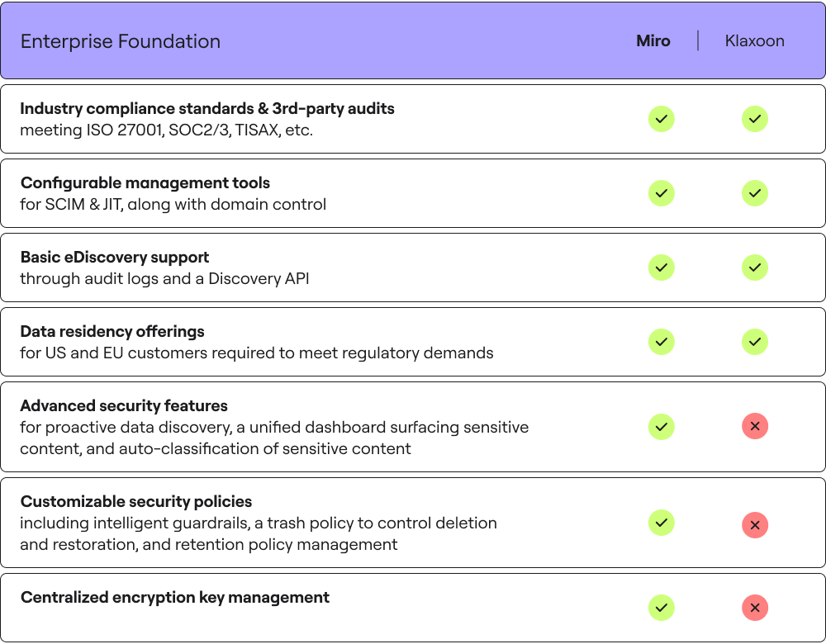Click Miro checkmark for Advanced security features
826x644 pixels.
(661, 427)
